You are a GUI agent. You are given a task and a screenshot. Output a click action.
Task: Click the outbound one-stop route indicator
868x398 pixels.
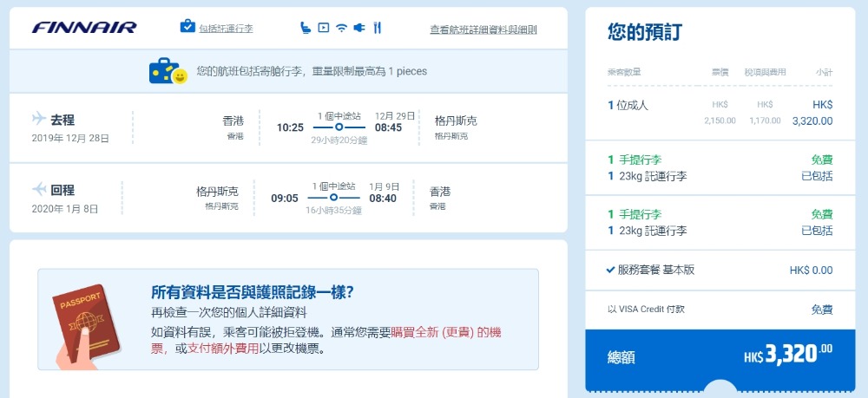339,127
